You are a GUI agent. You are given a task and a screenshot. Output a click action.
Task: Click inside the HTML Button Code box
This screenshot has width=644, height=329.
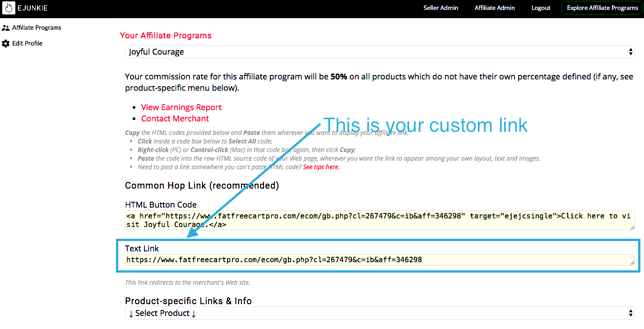[x=380, y=220]
